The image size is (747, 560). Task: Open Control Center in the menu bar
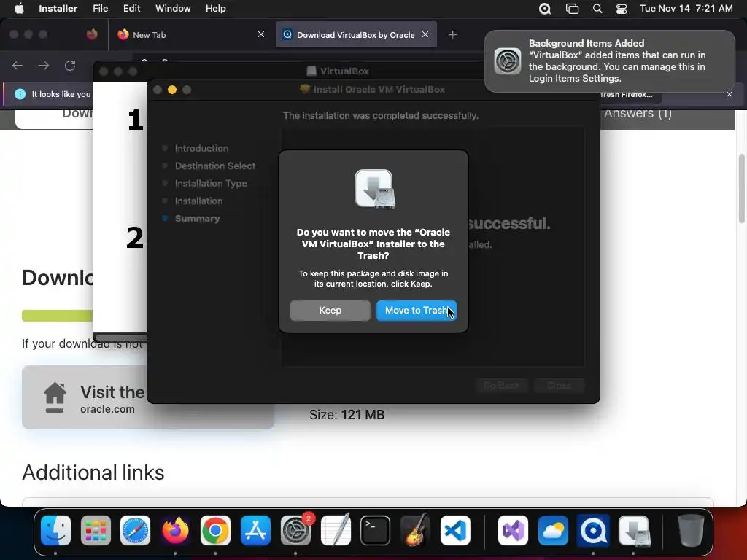click(622, 9)
